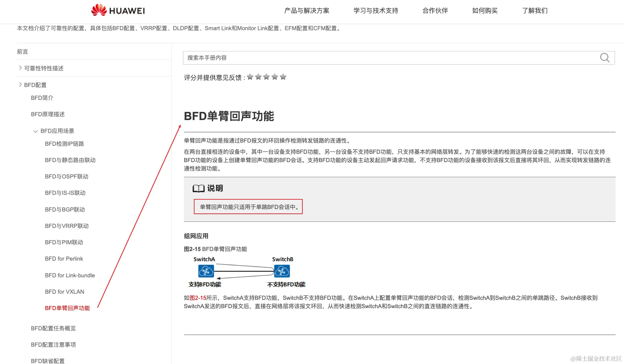
Task: Rate the document five stars
Action: coord(283,77)
